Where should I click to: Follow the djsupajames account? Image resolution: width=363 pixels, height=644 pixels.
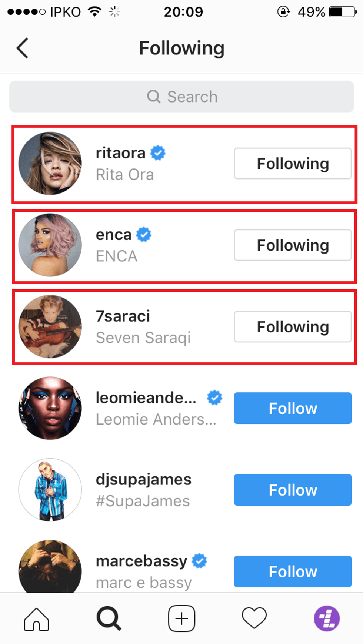point(293,490)
